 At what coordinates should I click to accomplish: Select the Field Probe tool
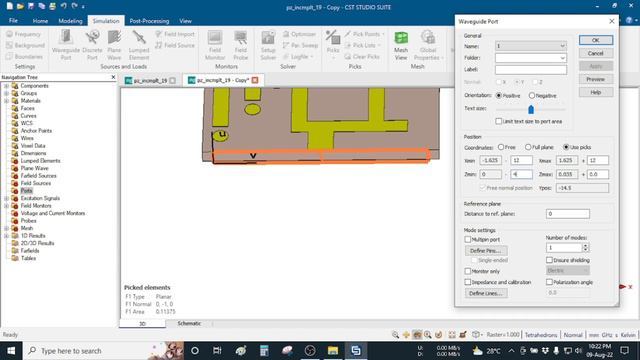240,45
